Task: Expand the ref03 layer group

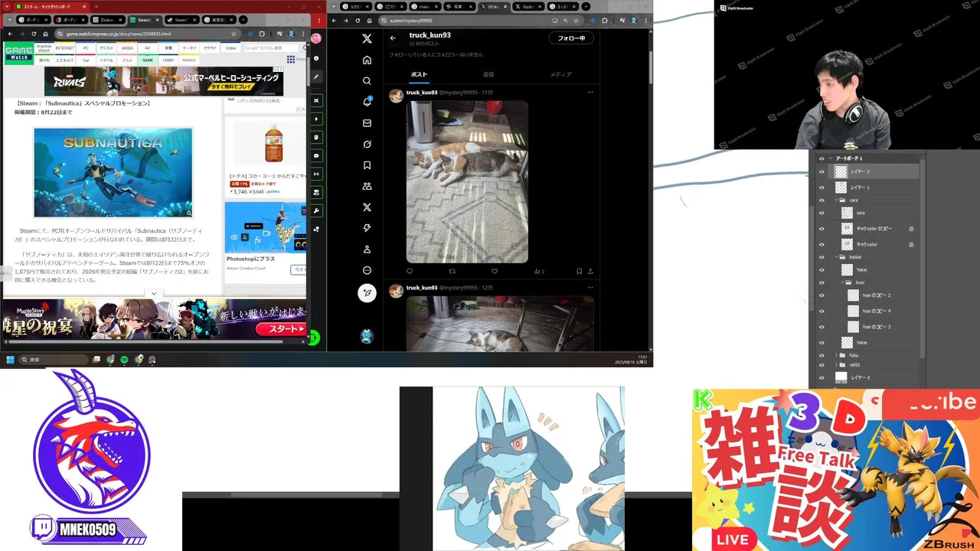Action: tap(837, 365)
